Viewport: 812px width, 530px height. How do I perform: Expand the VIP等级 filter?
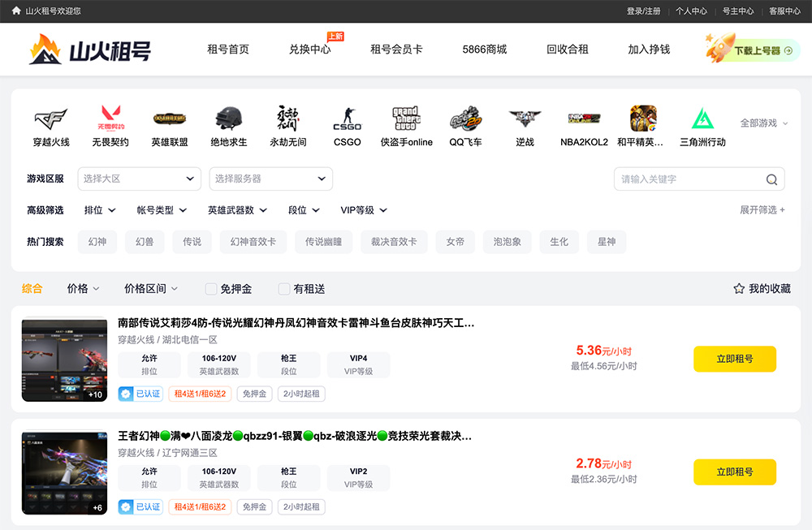(x=364, y=210)
